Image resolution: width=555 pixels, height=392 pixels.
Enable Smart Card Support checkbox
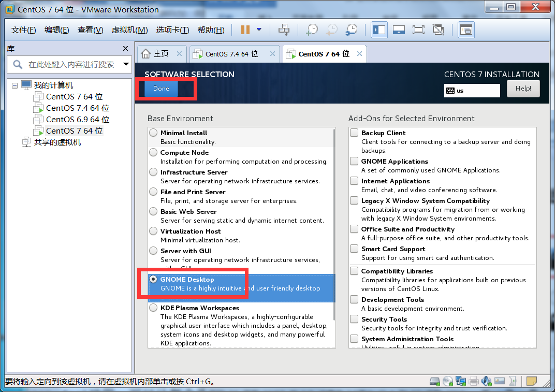(x=354, y=249)
